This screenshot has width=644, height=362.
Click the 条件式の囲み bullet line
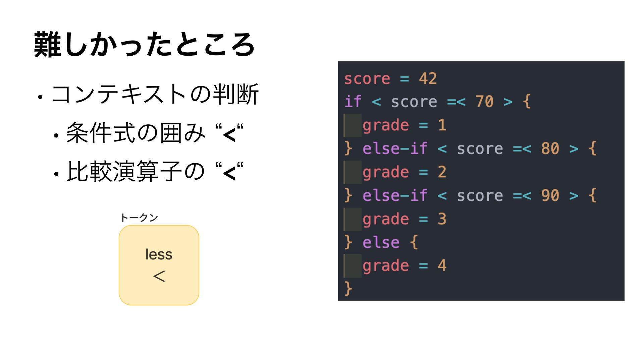(155, 133)
